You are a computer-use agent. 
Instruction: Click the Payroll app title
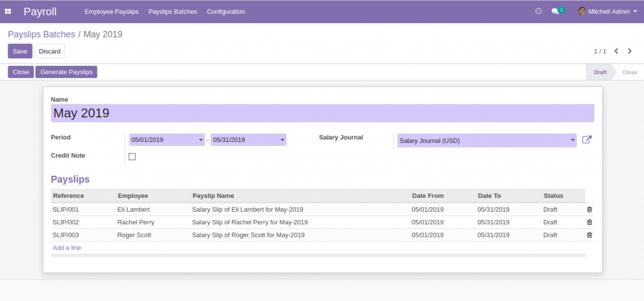[x=40, y=11]
